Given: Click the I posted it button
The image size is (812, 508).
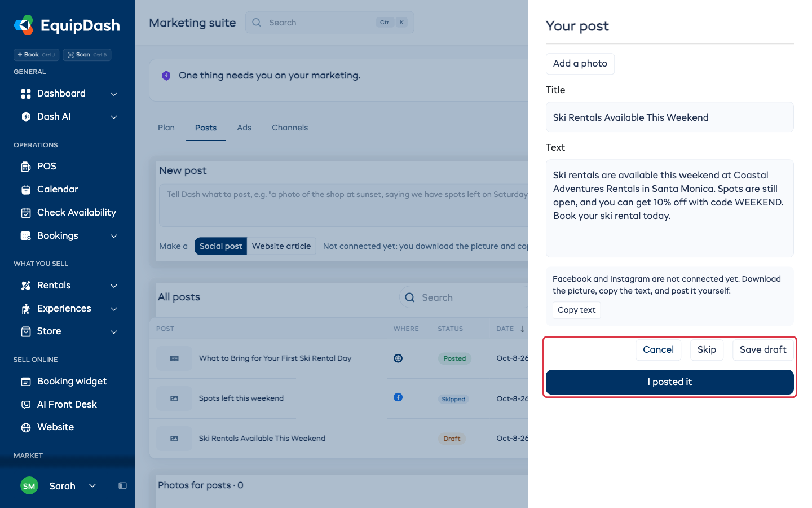Looking at the screenshot, I should click(670, 382).
